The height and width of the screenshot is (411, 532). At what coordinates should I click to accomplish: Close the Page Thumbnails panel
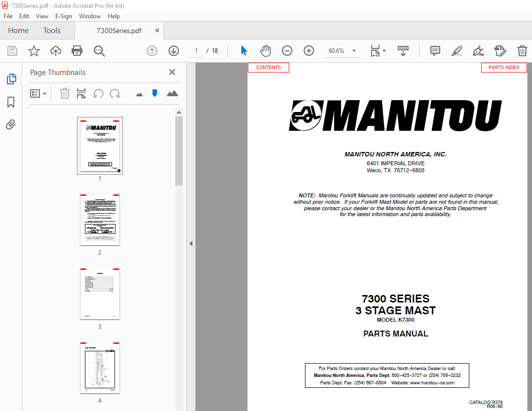pos(172,72)
